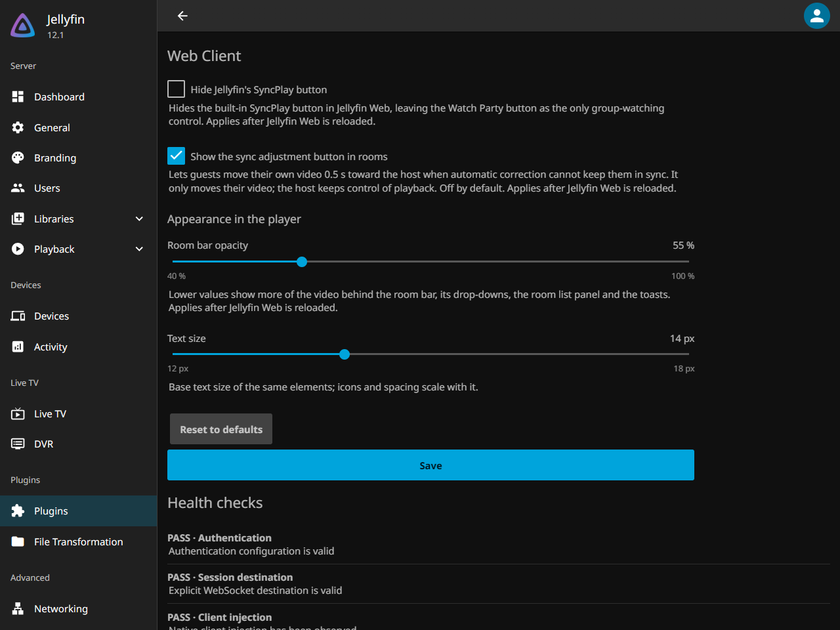
Task: Click the General gear icon
Action: point(18,127)
